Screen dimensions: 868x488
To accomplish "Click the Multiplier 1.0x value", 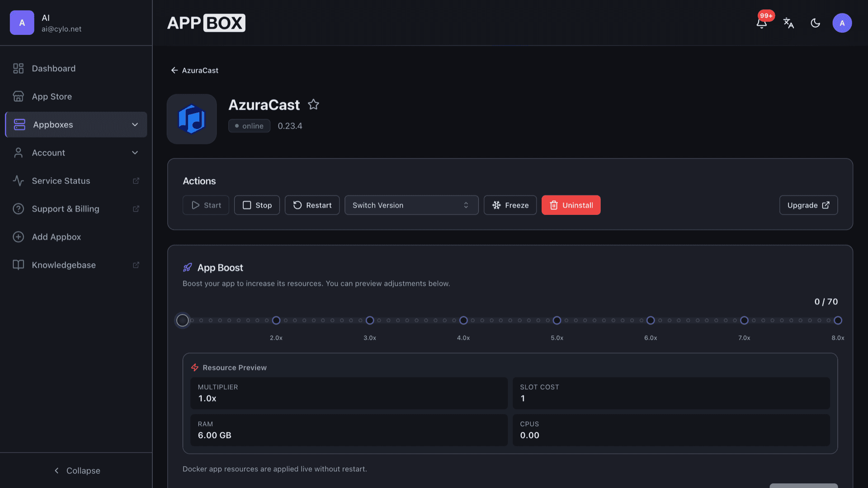I will coord(207,398).
